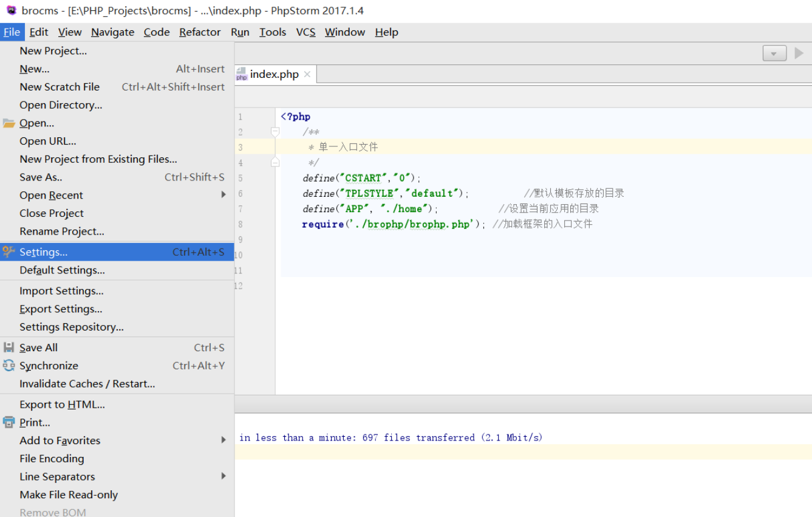Choose Save As.. entry
Screen dimensions: 812x517
tap(117, 177)
